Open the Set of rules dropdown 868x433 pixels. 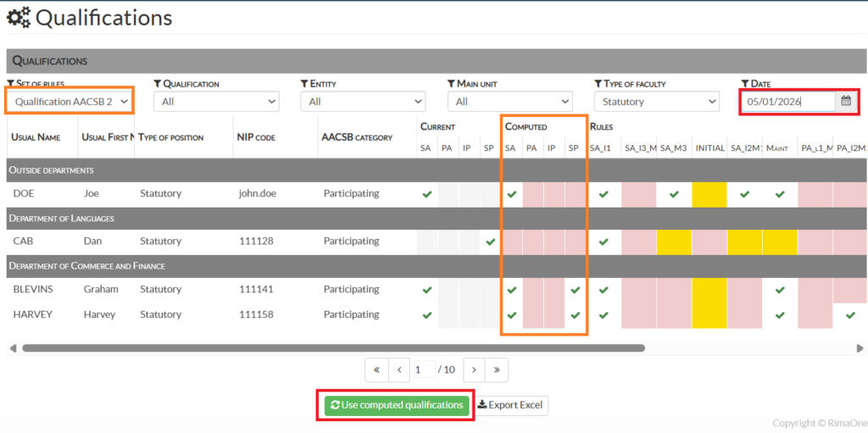tap(70, 102)
